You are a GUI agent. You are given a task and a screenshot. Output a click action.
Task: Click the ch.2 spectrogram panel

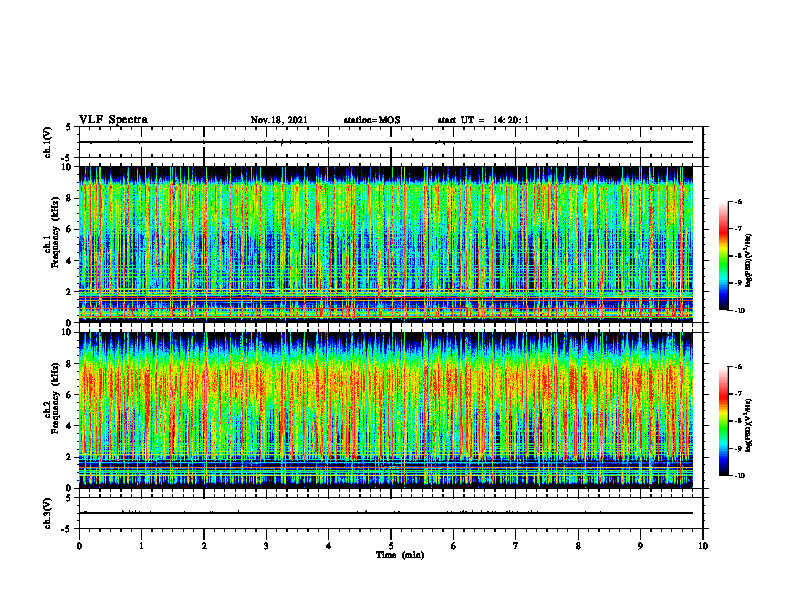386,410
